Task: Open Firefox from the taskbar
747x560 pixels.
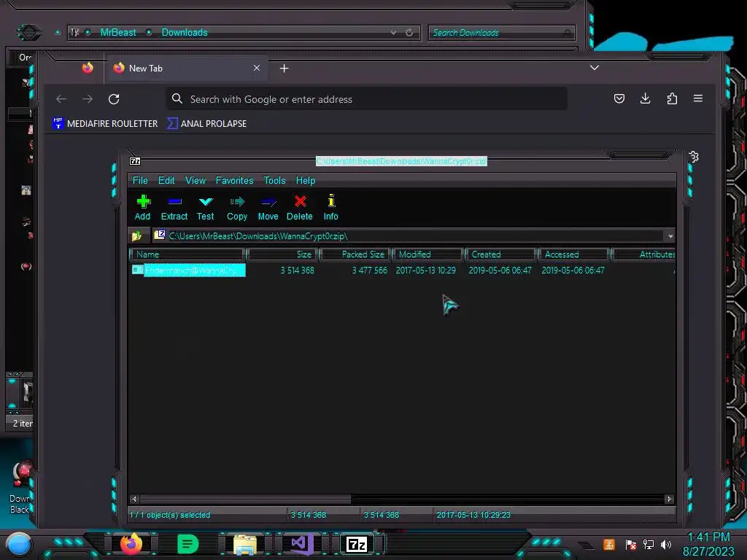Action: (131, 544)
